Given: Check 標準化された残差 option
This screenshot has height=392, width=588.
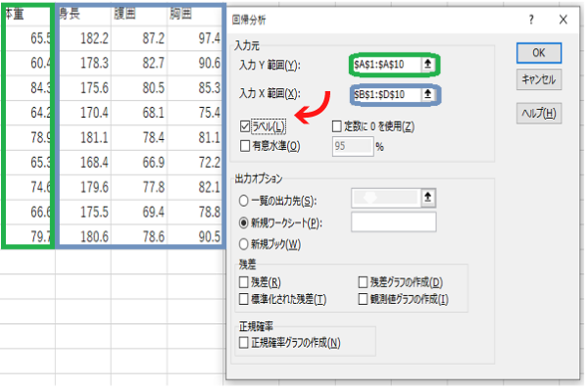Looking at the screenshot, I should tap(244, 299).
